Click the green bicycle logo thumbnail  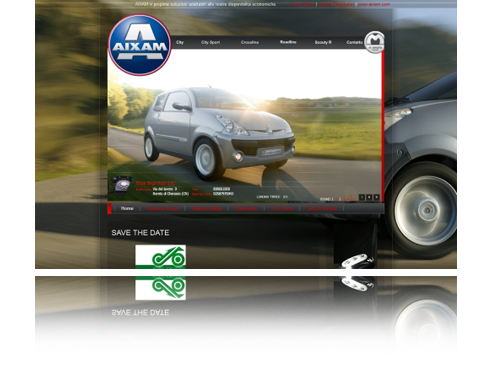pyautogui.click(x=160, y=257)
